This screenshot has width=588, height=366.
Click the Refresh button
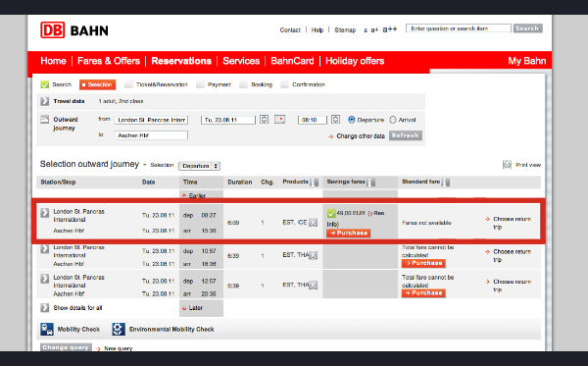pos(406,135)
